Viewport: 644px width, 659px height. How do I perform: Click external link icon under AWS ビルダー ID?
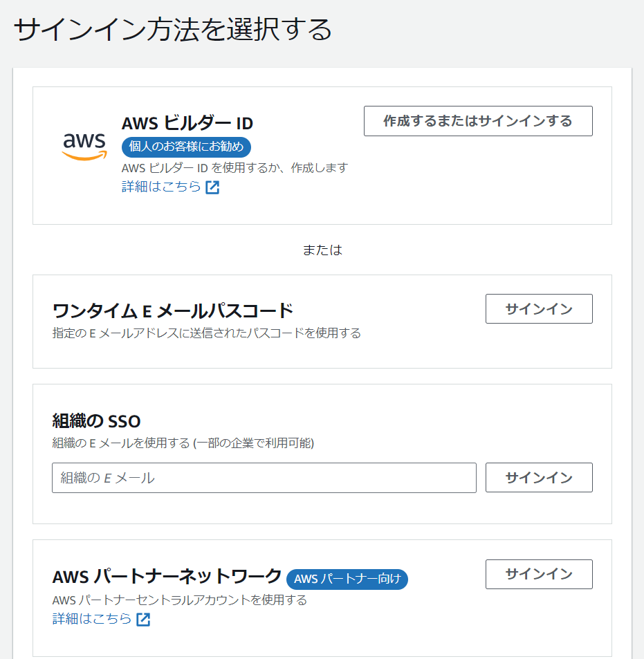[212, 187]
